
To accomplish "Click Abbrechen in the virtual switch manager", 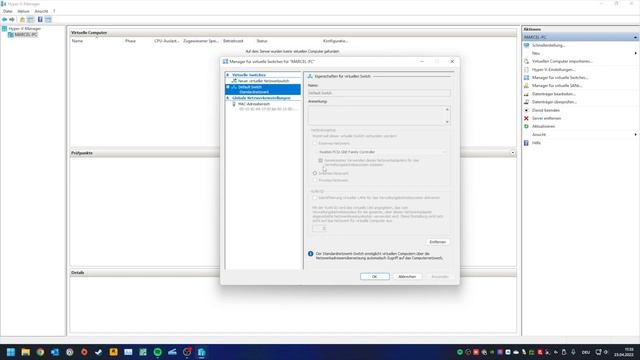I will tap(407, 277).
